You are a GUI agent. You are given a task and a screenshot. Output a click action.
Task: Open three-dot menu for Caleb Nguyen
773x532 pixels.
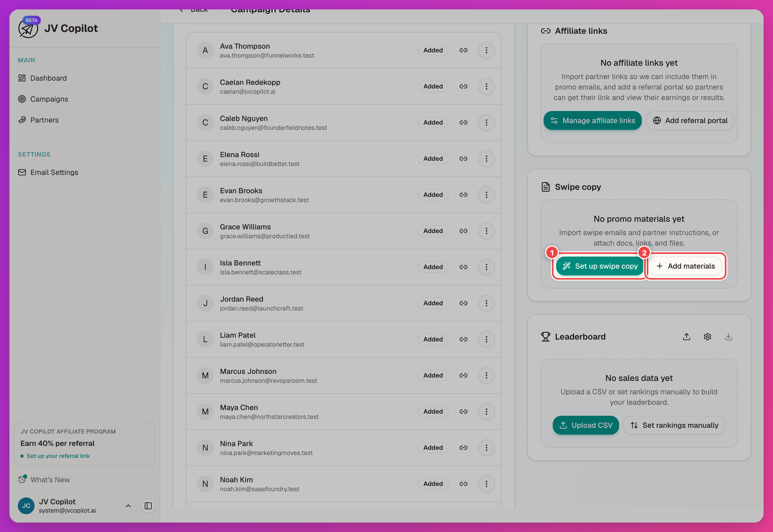[486, 123]
